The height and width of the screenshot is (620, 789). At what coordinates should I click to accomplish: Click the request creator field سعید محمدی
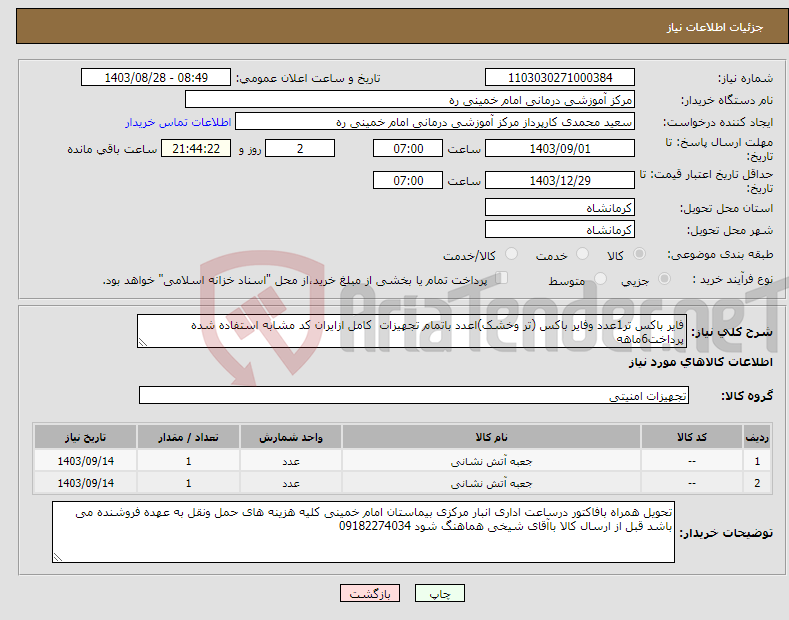(x=435, y=122)
